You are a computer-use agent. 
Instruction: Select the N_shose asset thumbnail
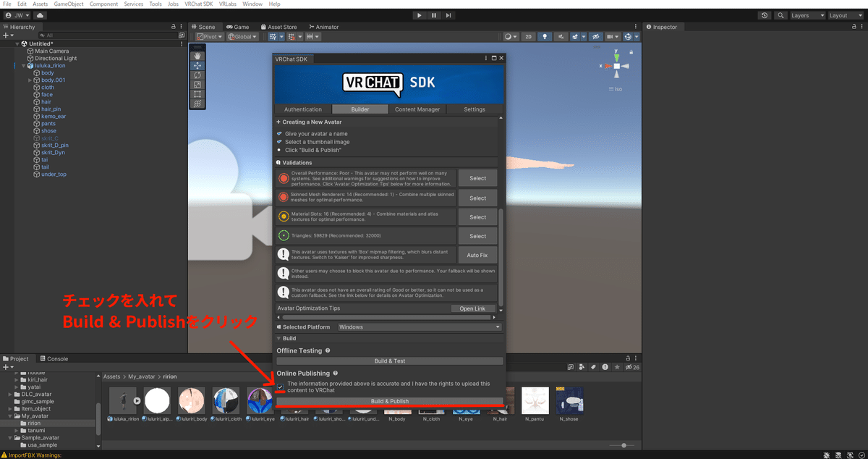(x=570, y=400)
